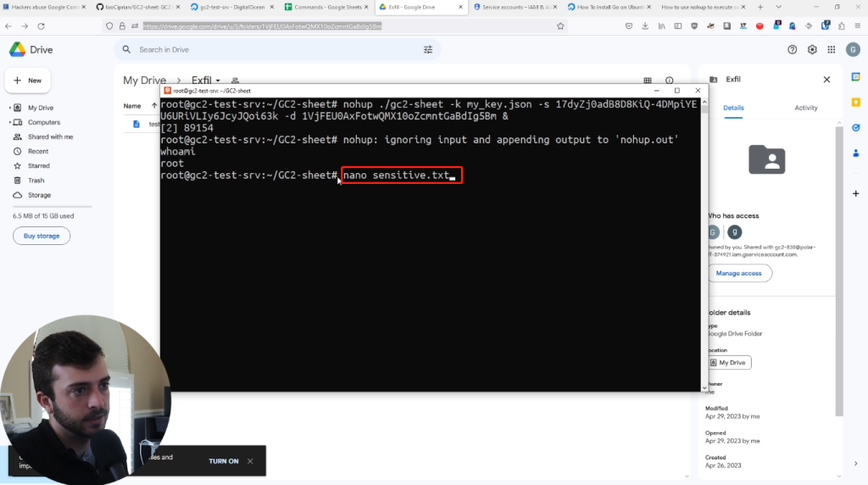Viewport: 868px width, 485px height.
Task: Click My Drive breadcrumb
Action: click(x=144, y=81)
